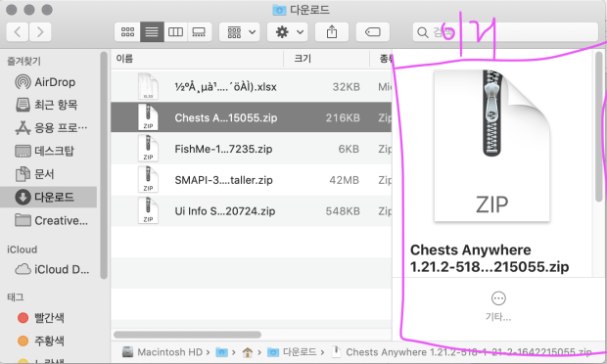Click the share button in toolbar

click(x=332, y=32)
